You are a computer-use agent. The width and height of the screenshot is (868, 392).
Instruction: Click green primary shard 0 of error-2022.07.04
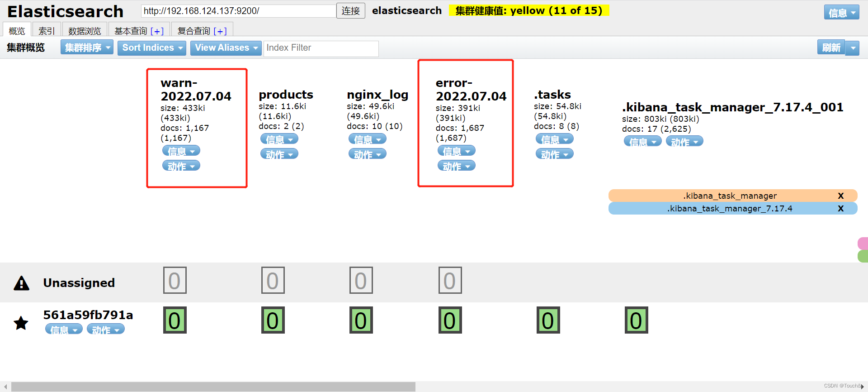(450, 320)
